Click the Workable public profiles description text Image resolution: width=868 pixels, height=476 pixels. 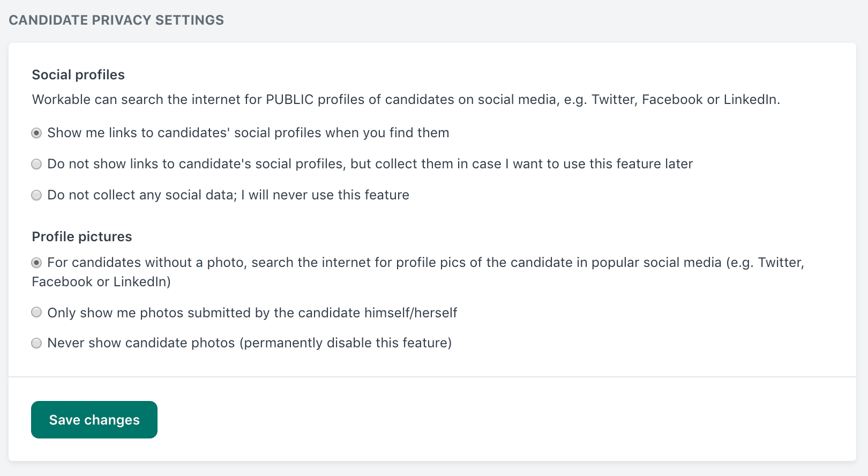click(x=406, y=100)
